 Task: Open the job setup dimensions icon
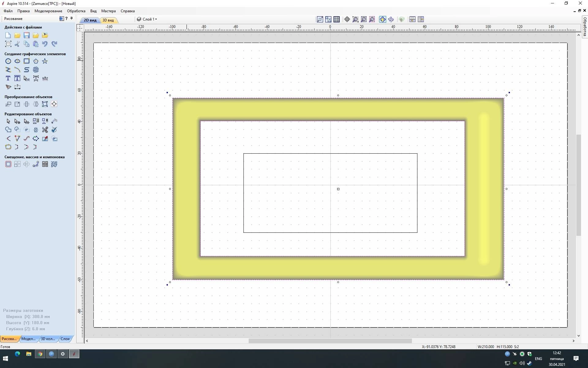click(8, 44)
